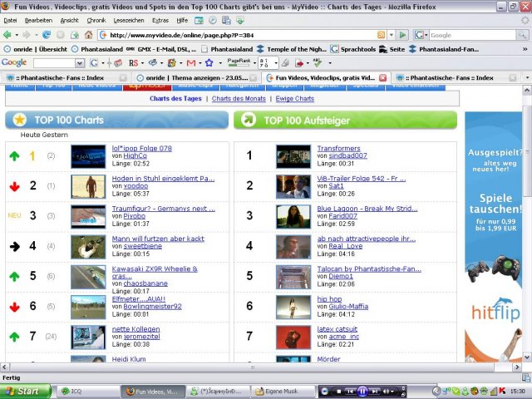Open the search engine selector dropdown
This screenshot has width=532, height=399.
pyautogui.click(x=426, y=35)
